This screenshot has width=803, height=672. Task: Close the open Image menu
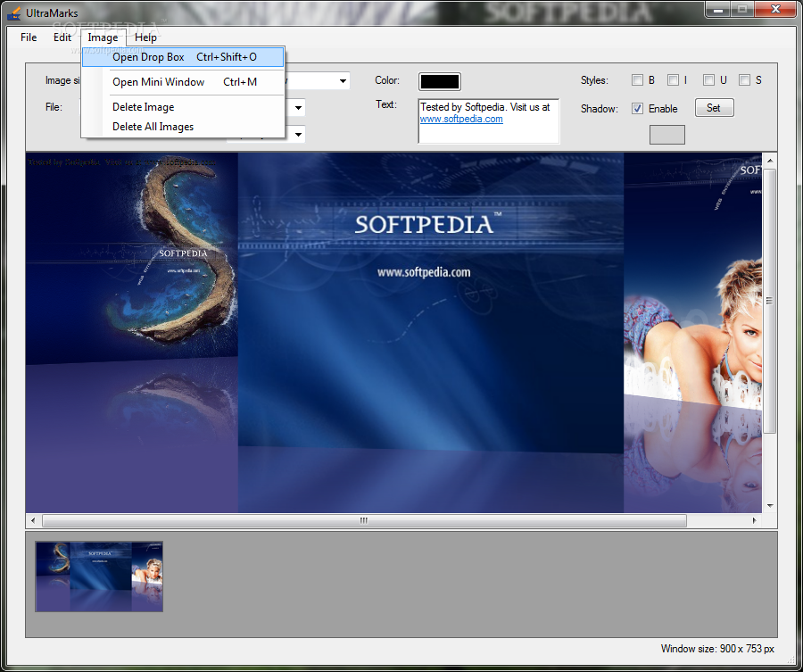(x=103, y=37)
